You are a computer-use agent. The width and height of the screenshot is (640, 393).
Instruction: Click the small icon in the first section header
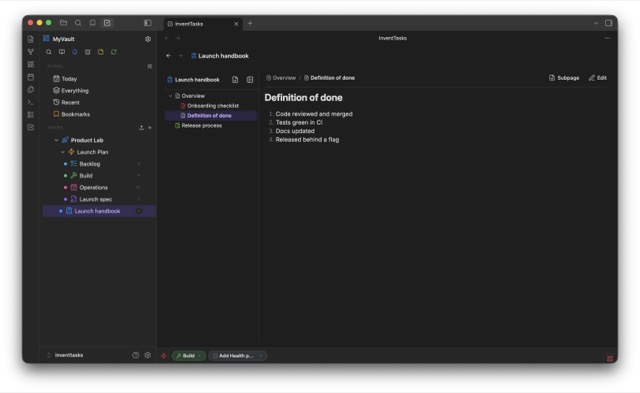click(150, 66)
